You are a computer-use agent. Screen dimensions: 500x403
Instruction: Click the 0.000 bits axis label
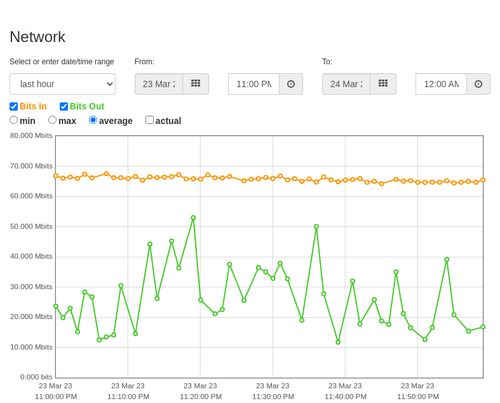coord(36,377)
